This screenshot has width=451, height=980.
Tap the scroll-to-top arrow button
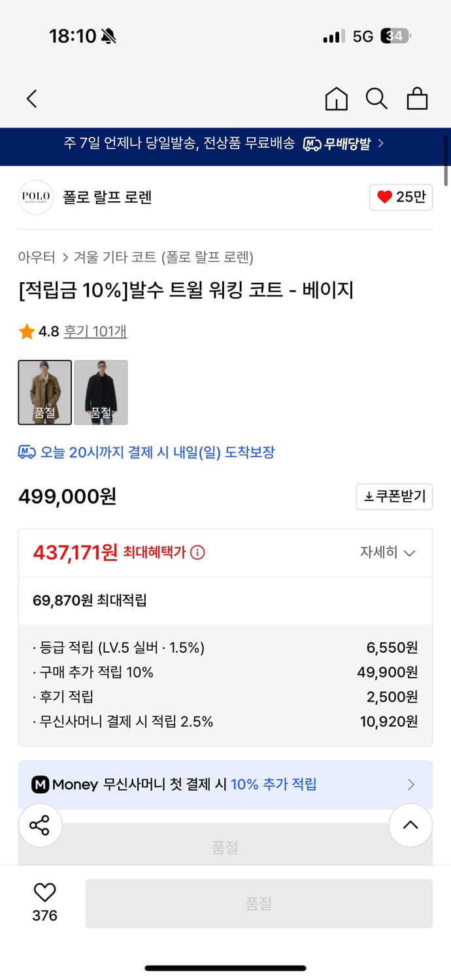[410, 825]
